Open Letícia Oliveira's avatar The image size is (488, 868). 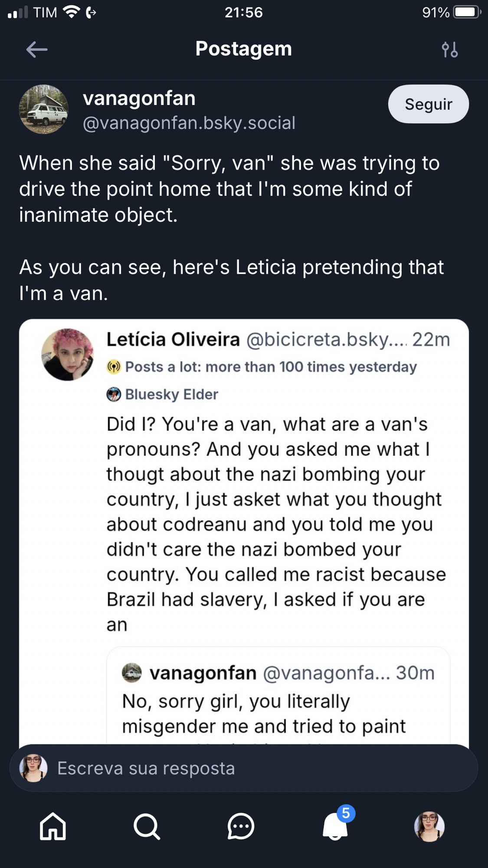pos(67,355)
